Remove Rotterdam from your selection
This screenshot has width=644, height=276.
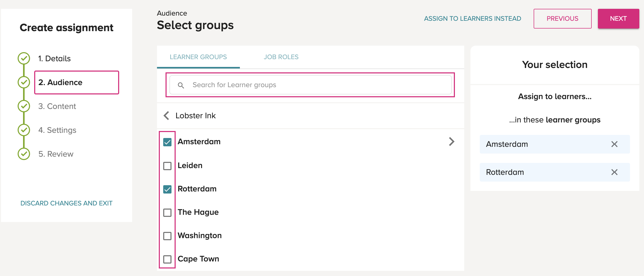[x=614, y=172]
